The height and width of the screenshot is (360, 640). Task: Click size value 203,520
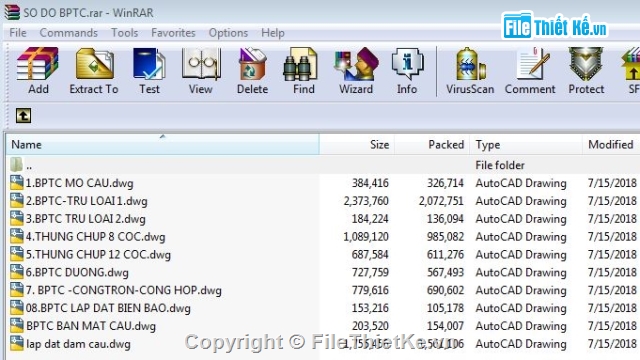(370, 326)
